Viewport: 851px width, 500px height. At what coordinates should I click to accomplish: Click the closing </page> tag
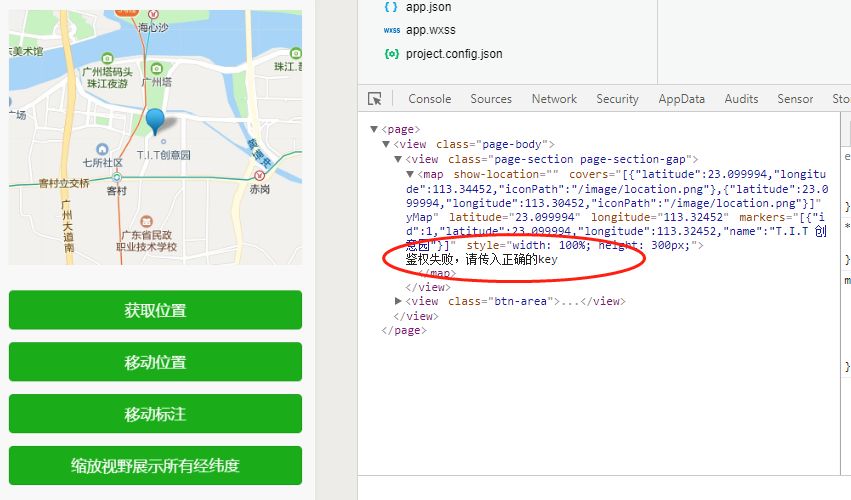[x=404, y=330]
